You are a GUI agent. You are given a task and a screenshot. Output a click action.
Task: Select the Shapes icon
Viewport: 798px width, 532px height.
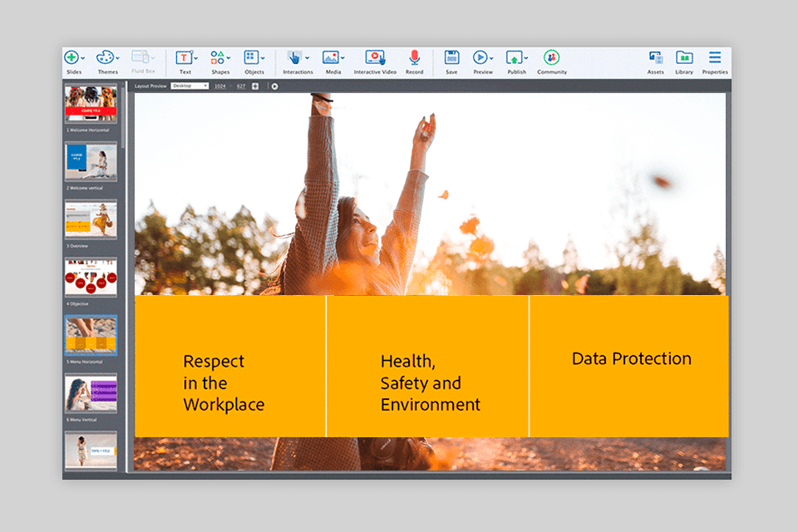click(217, 57)
